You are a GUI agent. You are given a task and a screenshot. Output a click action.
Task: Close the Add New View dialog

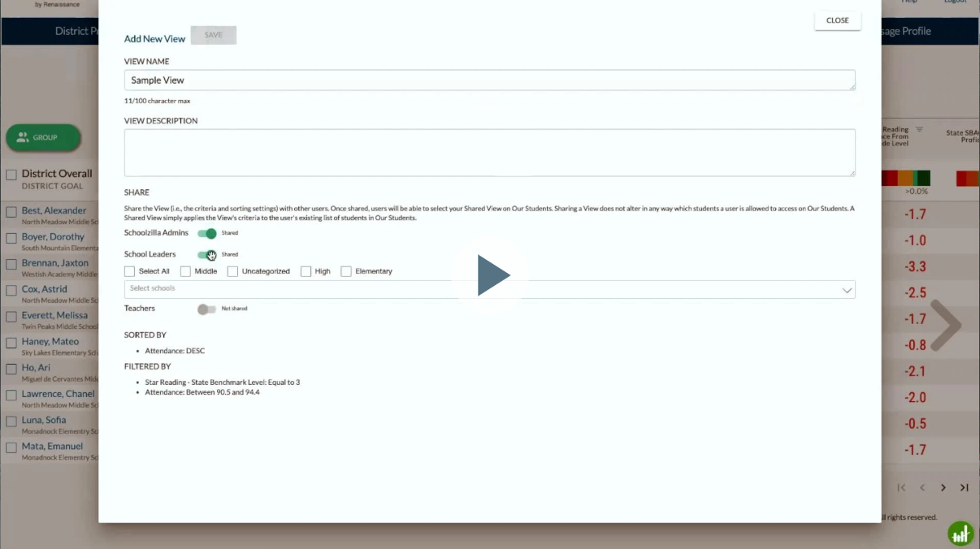pos(838,20)
